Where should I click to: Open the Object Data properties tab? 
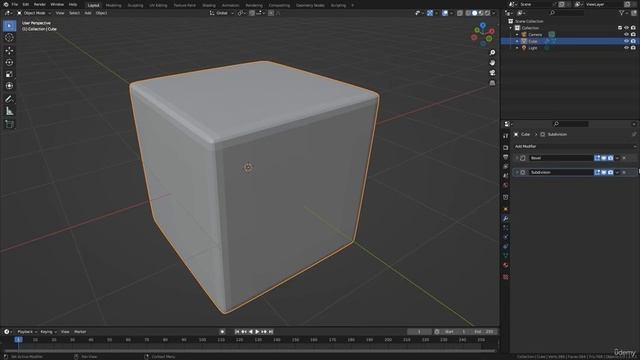tap(506, 256)
